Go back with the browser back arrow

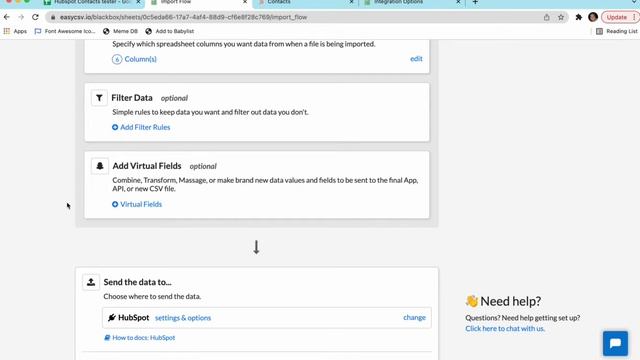(x=7, y=17)
